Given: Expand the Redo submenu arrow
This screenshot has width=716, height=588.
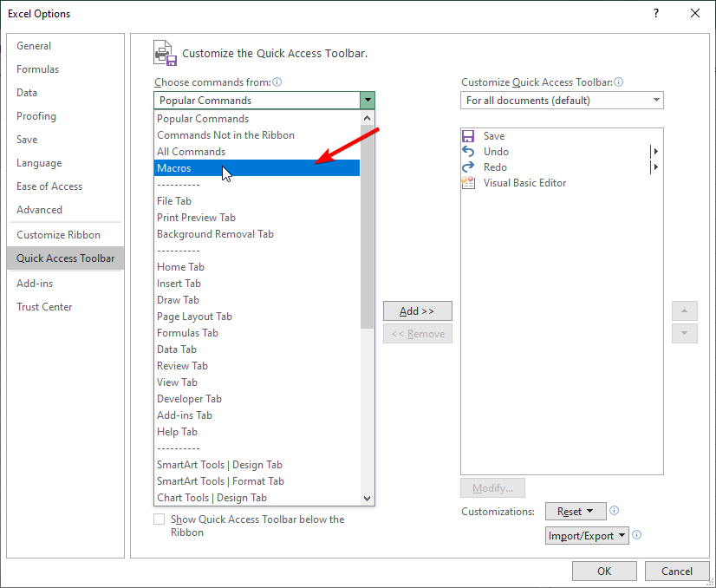Looking at the screenshot, I should (x=655, y=167).
